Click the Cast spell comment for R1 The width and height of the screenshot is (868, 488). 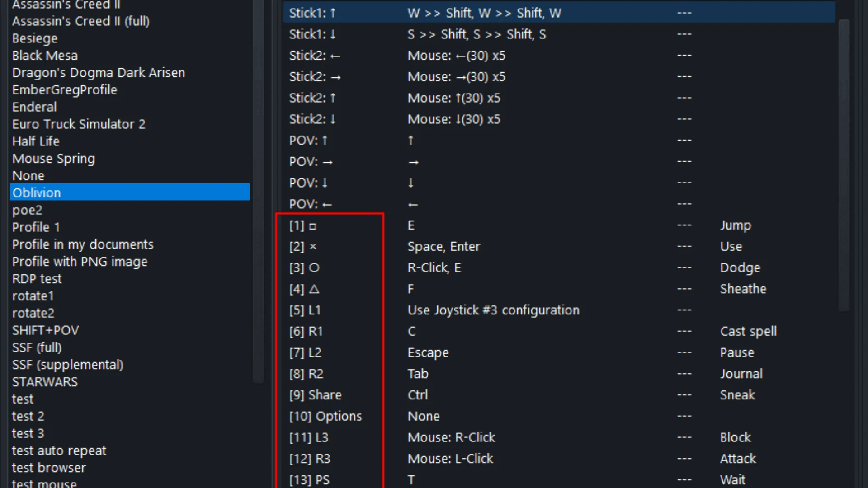[748, 331]
